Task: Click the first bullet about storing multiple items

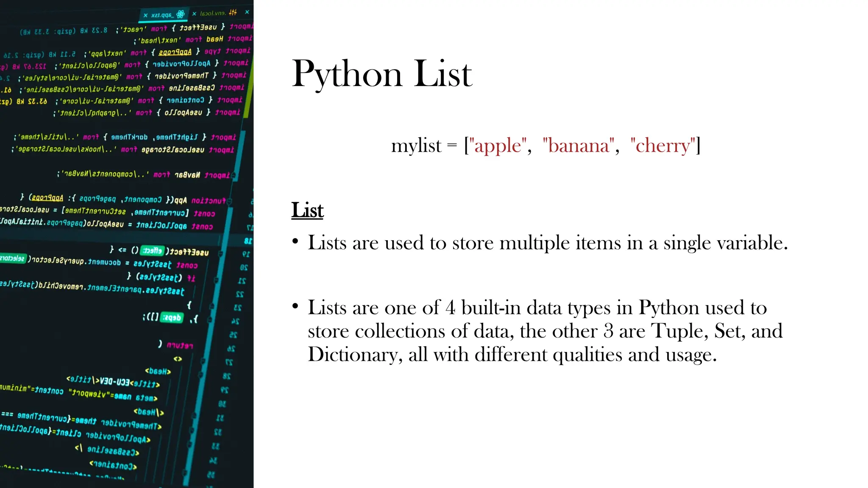Action: tap(547, 243)
